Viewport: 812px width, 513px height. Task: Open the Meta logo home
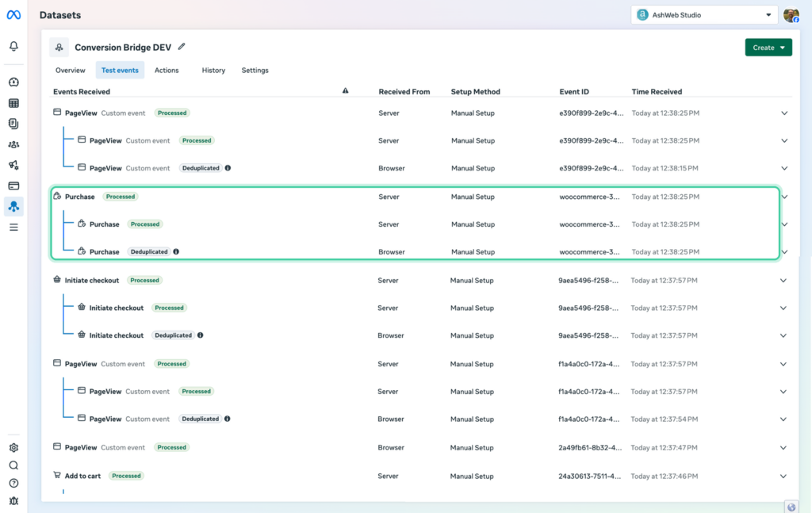click(14, 15)
